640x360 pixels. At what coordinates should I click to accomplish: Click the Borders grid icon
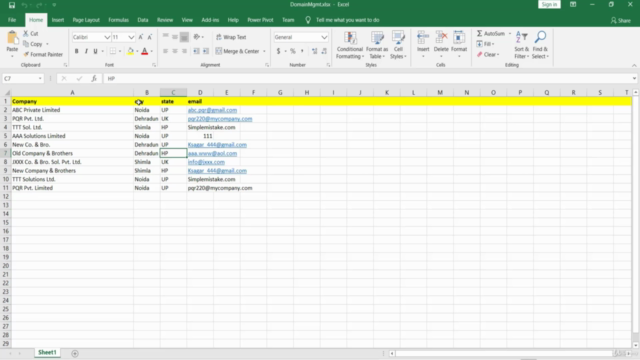tap(113, 51)
